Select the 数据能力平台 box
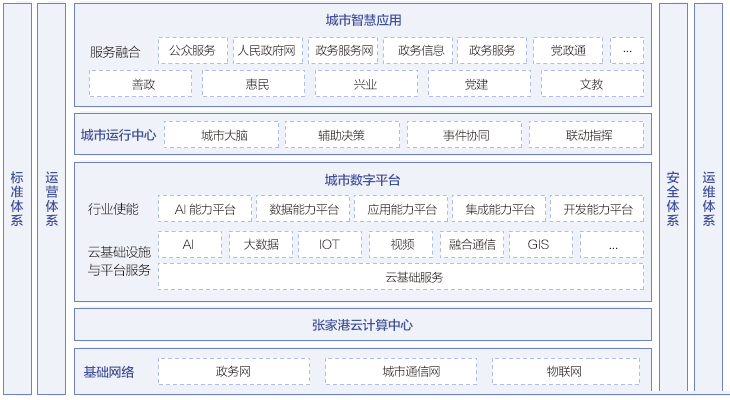Viewport: 730px width, 400px height. pos(304,209)
